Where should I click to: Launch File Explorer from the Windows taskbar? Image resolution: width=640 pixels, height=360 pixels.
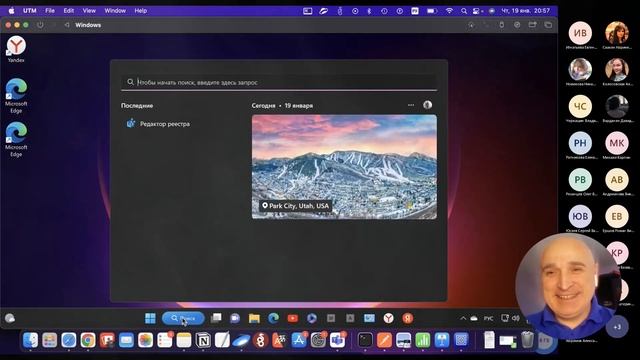click(x=254, y=318)
